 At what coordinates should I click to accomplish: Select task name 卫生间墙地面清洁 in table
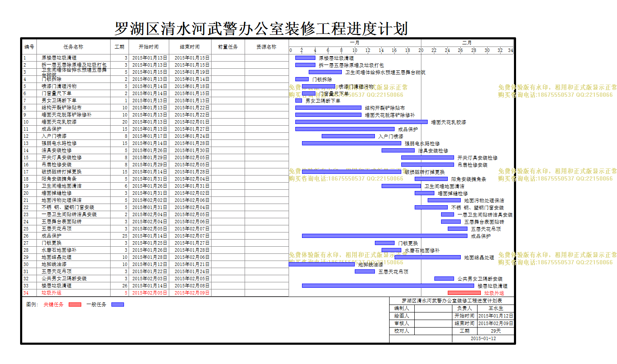click(x=61, y=186)
